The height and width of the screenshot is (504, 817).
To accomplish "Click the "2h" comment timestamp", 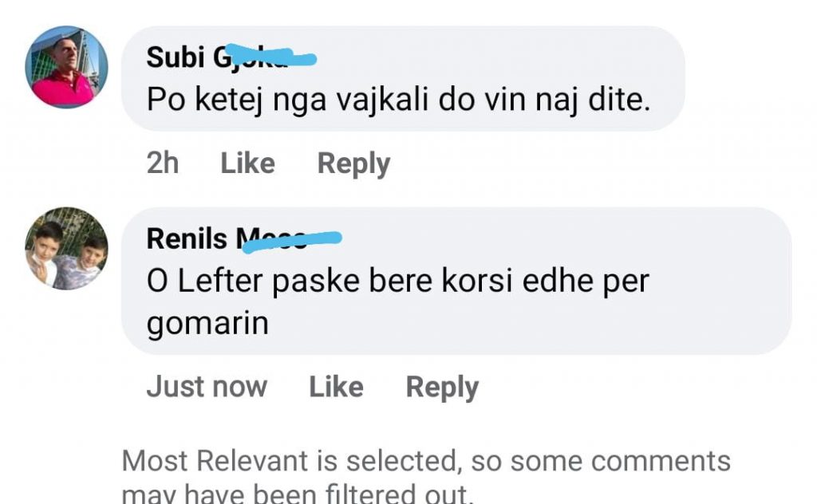I will click(x=163, y=163).
